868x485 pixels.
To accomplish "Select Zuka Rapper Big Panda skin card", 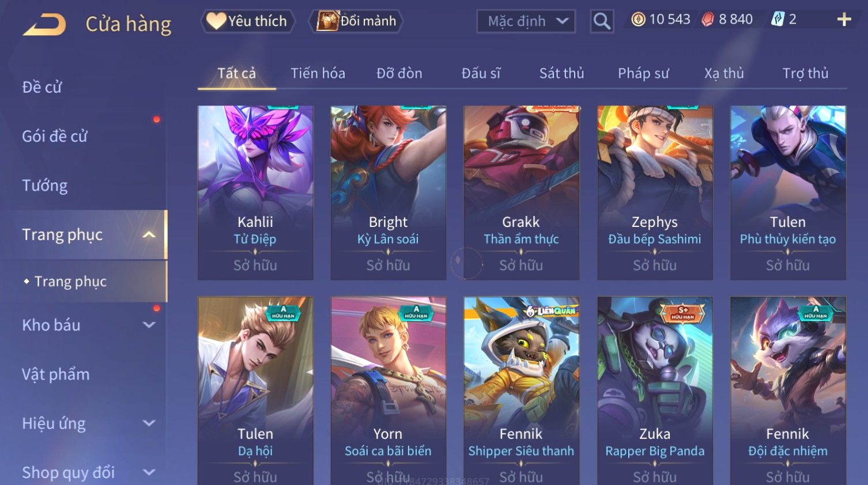I will pos(655,391).
